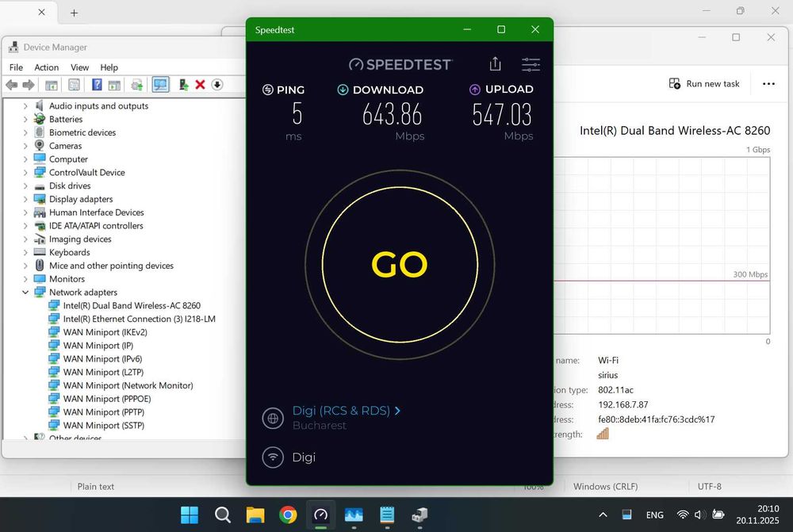Viewport: 793px width, 532px height.
Task: Click the globe icon beside Digi (RCS & RDS)
Action: click(x=273, y=418)
